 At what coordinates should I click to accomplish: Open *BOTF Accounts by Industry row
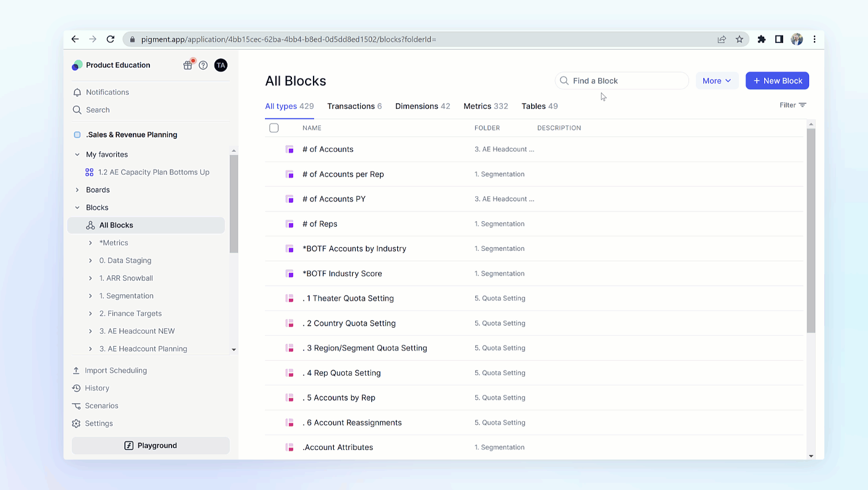pos(534,249)
